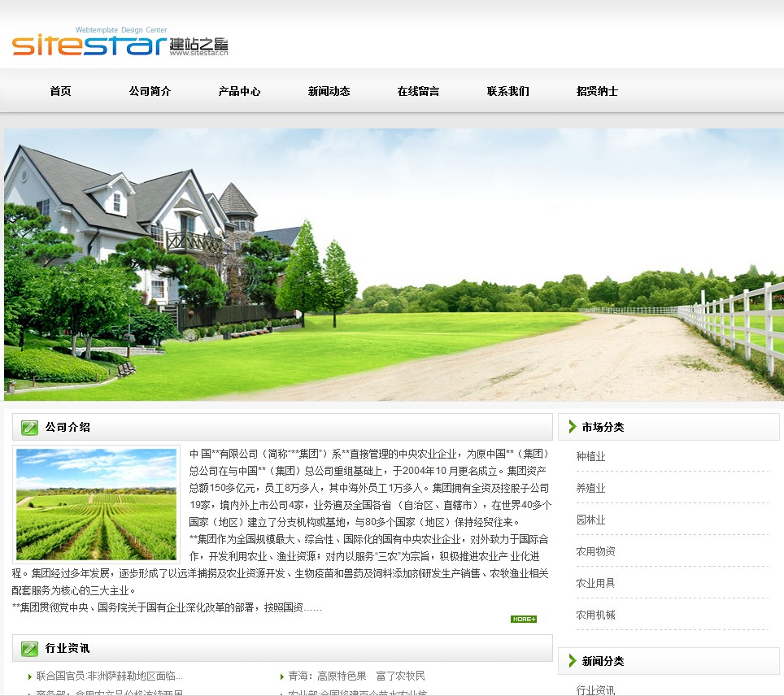Click the green arrow next to 市场分类
This screenshot has height=696, width=784.
pos(572,427)
